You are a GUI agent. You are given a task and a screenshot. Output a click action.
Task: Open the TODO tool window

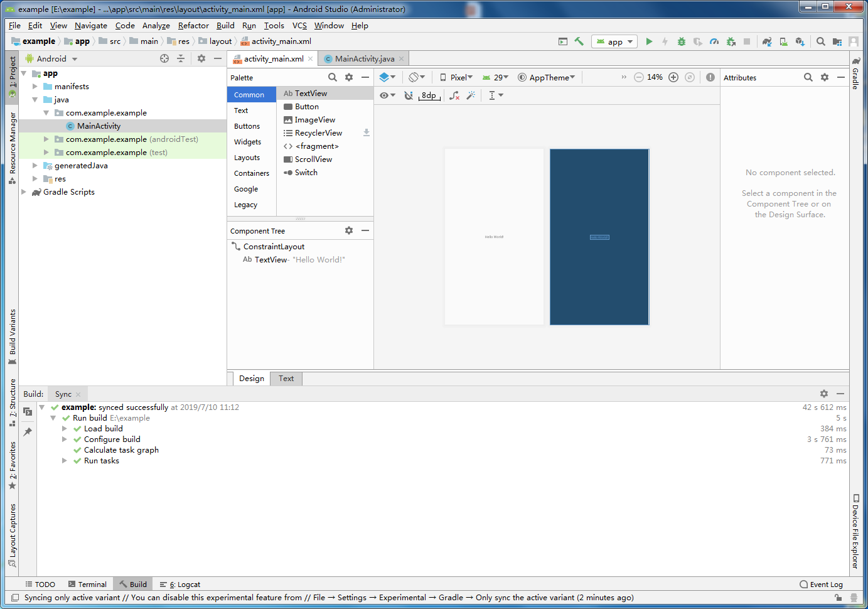(40, 585)
